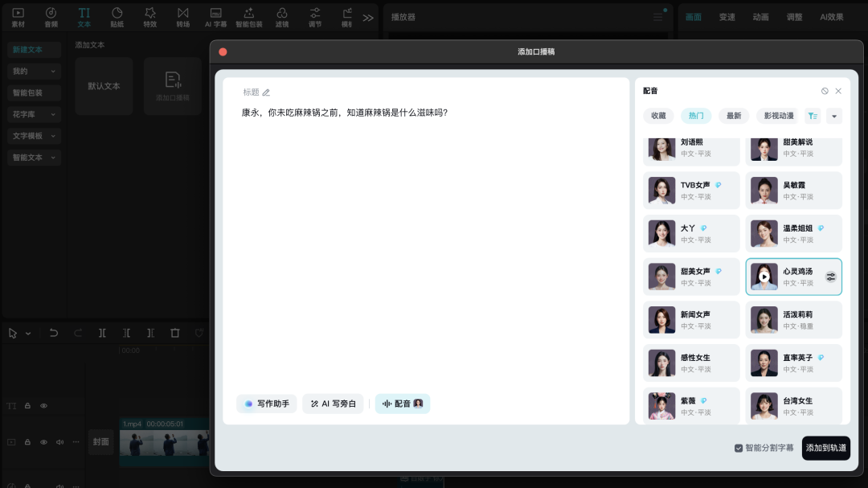The image size is (868, 488).
Task: Open the 转场 transitions panel
Action: (x=182, y=16)
